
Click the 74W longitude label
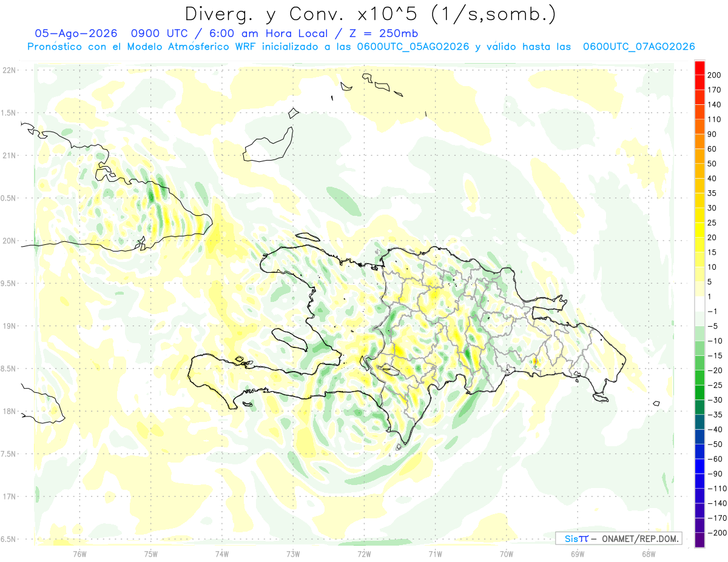click(x=222, y=554)
